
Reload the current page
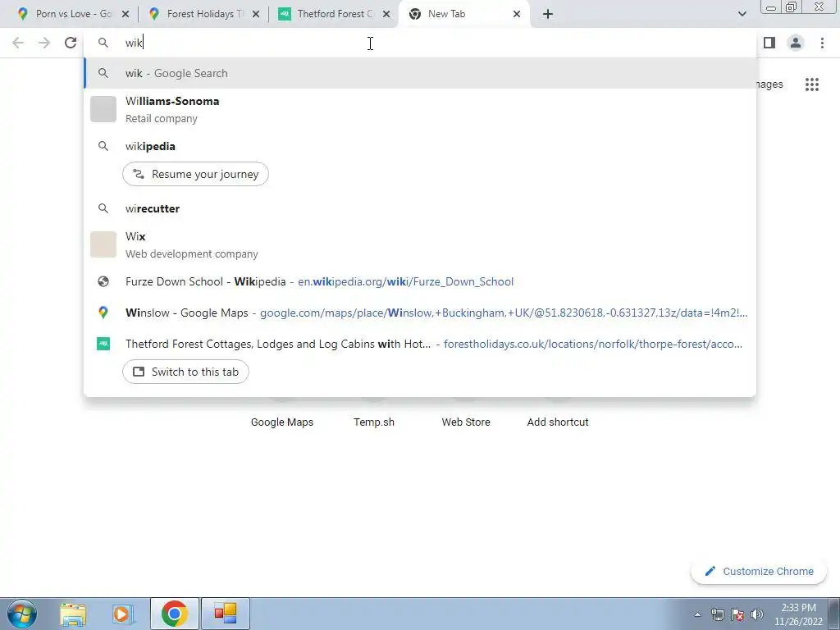pos(71,43)
